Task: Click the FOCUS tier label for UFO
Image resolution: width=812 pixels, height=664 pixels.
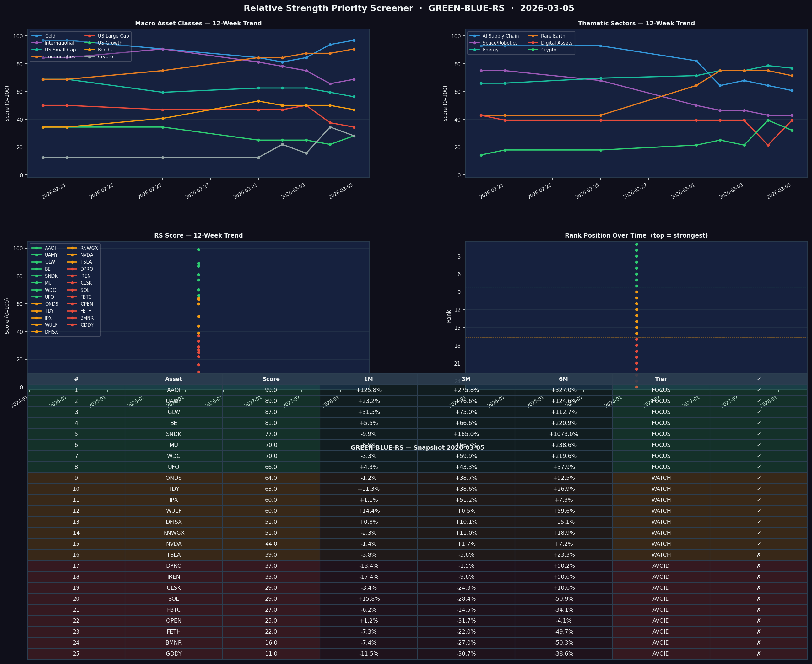Action: point(661,467)
